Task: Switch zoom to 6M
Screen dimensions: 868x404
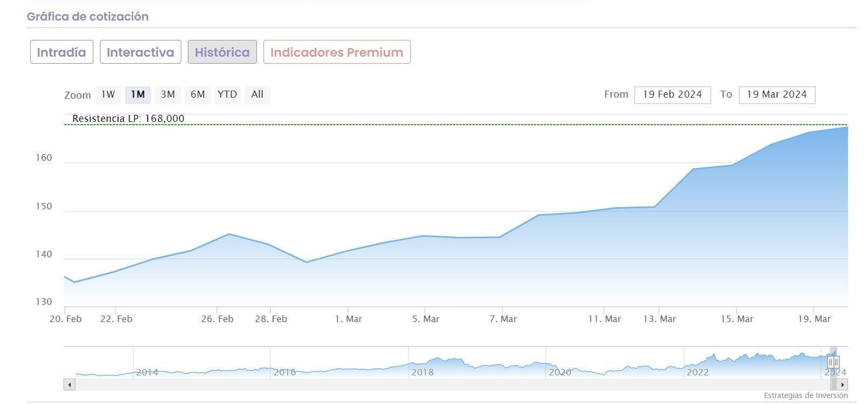Action: point(198,94)
